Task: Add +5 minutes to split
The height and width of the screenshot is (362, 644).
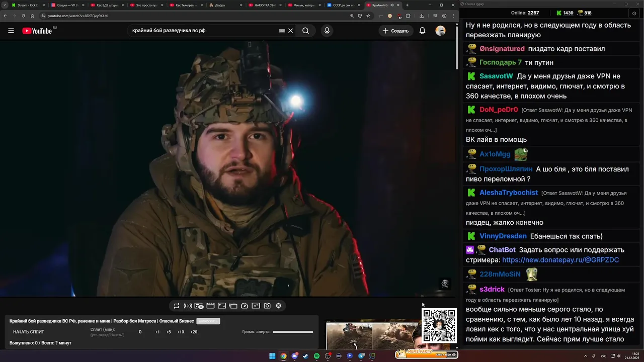Action: pyautogui.click(x=169, y=332)
